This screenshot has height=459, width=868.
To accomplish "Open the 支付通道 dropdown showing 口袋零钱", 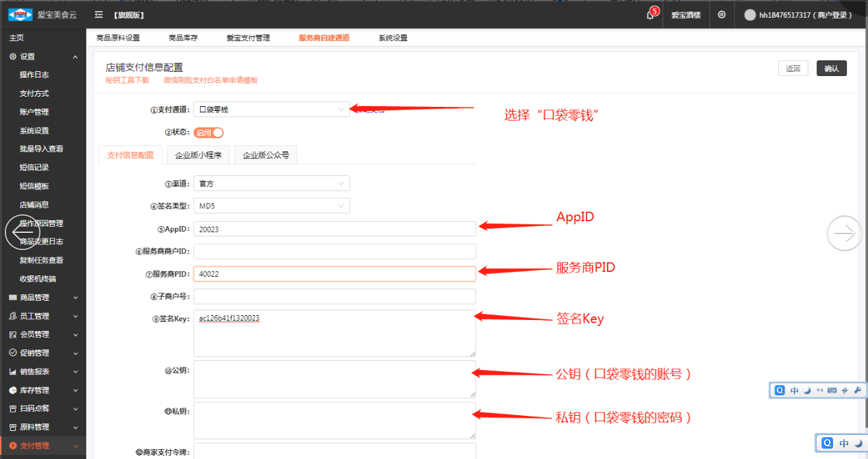I will coord(271,109).
